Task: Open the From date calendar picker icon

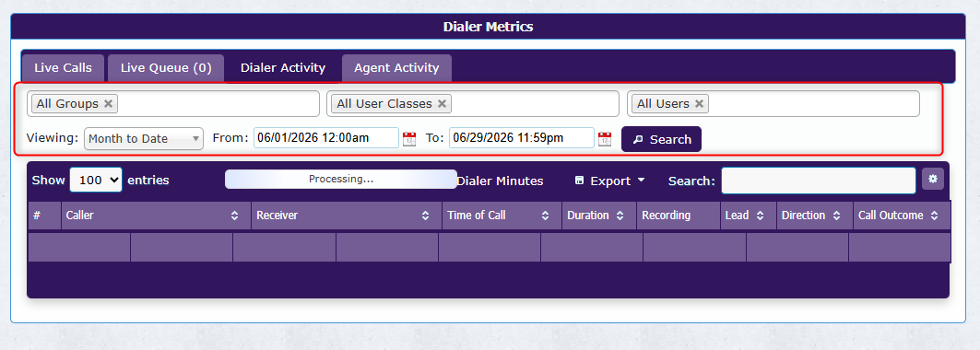Action: [x=409, y=138]
